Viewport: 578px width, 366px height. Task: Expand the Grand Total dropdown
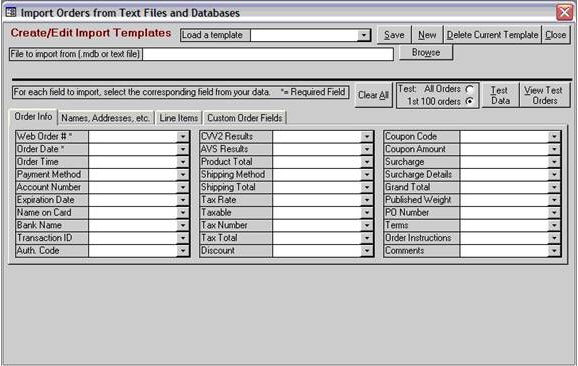[x=554, y=187]
